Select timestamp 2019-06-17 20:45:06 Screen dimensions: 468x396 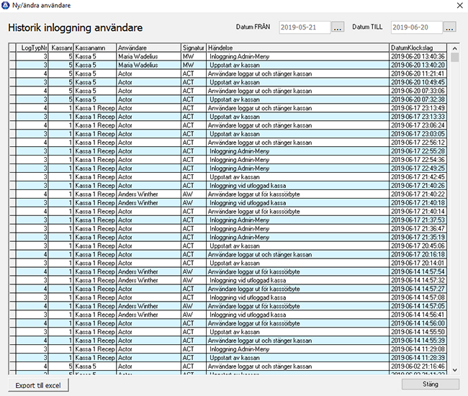tap(418, 246)
